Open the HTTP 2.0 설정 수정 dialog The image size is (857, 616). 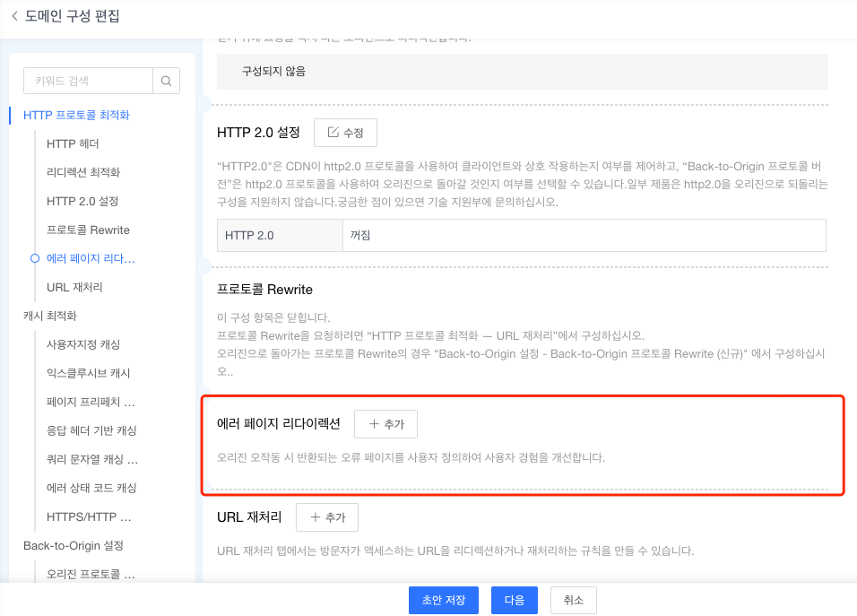(346, 132)
